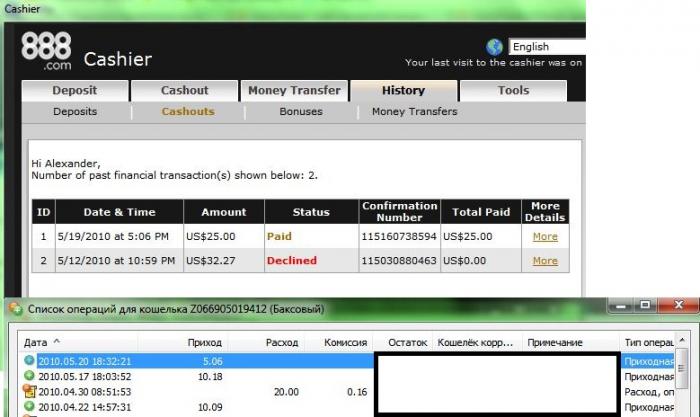Click the 888.com logo
700x417 pixels.
46,51
